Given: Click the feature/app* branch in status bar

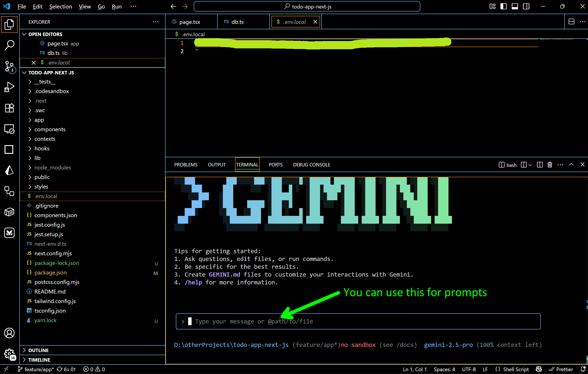Looking at the screenshot, I should (36, 369).
